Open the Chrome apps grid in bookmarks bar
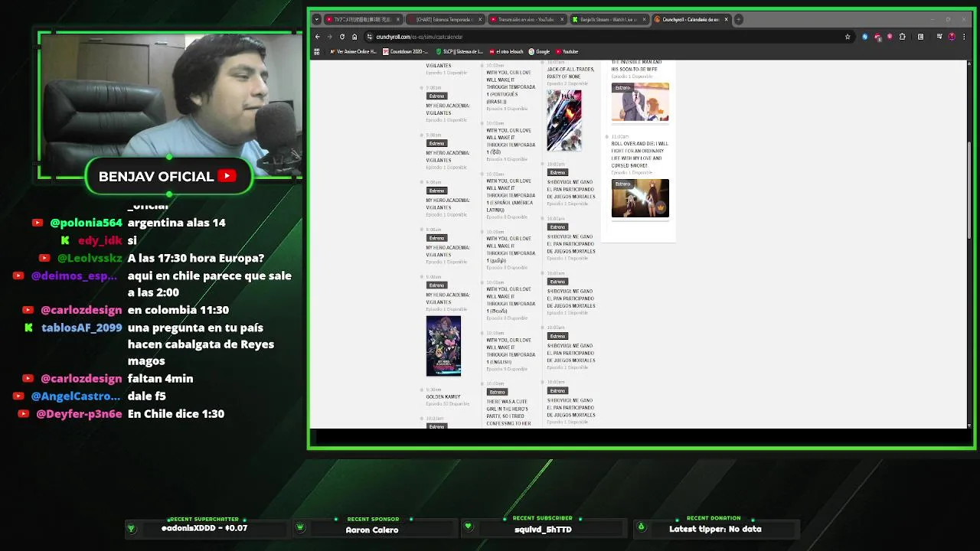Image resolution: width=980 pixels, height=551 pixels. [x=317, y=51]
